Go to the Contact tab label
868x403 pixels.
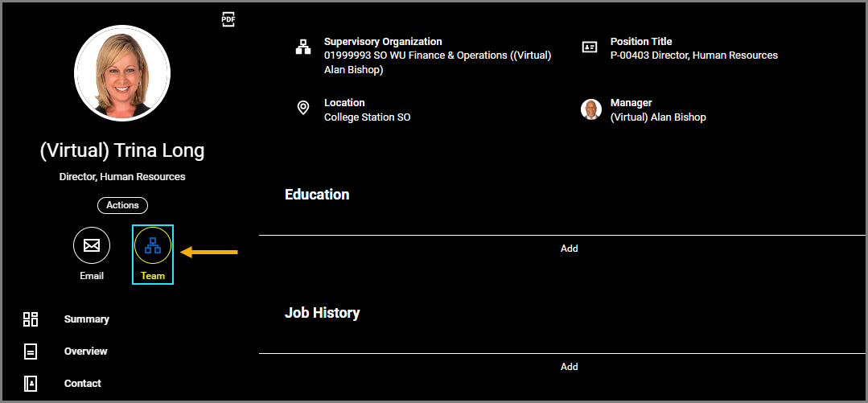pos(83,384)
